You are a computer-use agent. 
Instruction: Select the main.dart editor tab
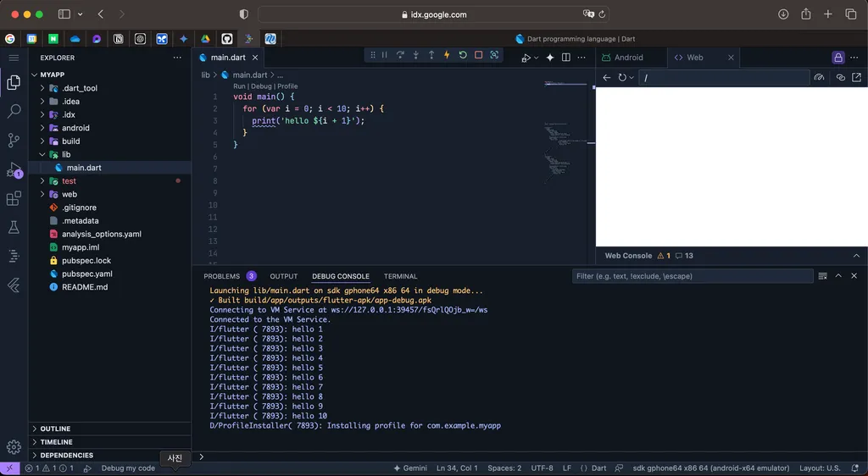228,58
